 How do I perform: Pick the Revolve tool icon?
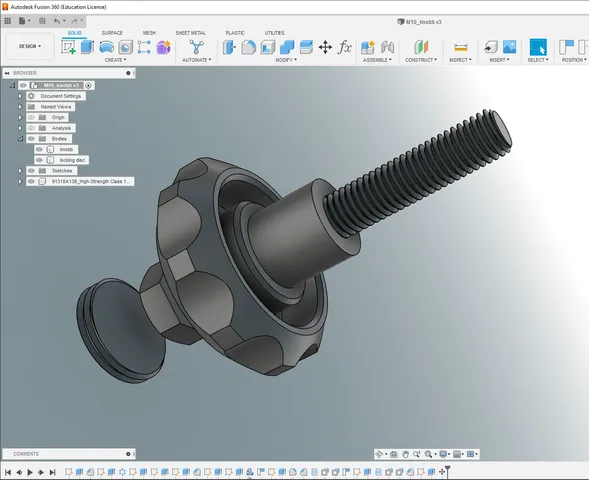107,47
